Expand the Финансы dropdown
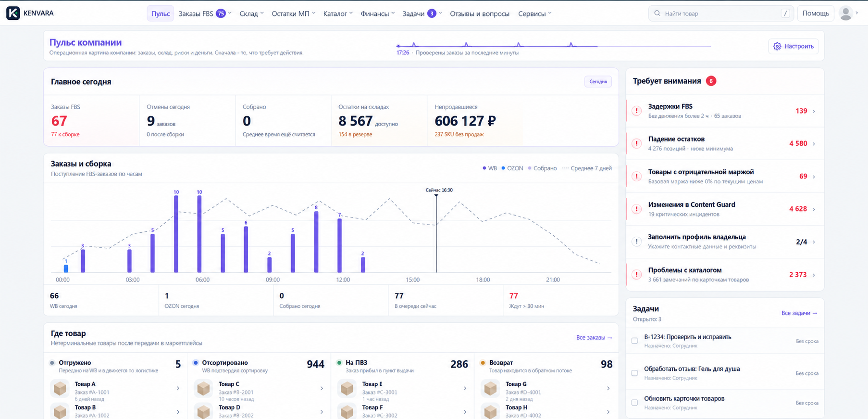868x419 pixels. pos(378,13)
